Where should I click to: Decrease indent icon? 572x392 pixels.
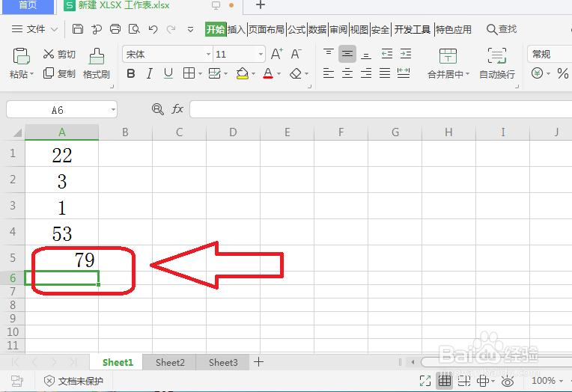coord(387,54)
